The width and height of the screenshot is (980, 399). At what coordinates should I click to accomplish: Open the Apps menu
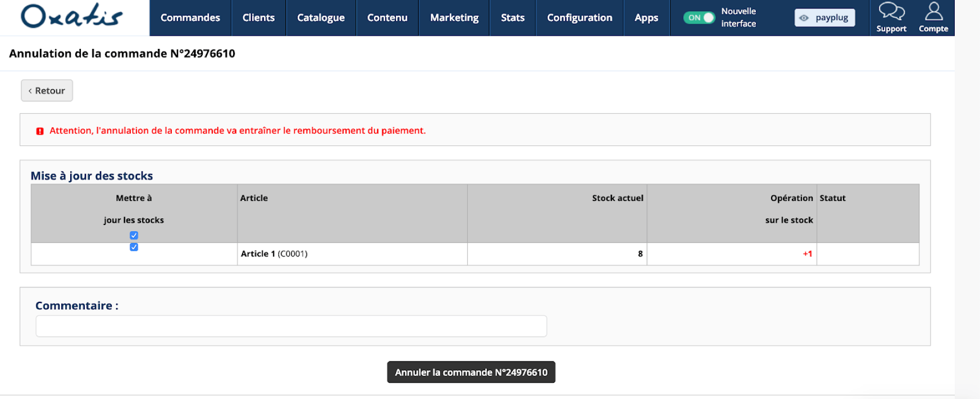pyautogui.click(x=646, y=18)
